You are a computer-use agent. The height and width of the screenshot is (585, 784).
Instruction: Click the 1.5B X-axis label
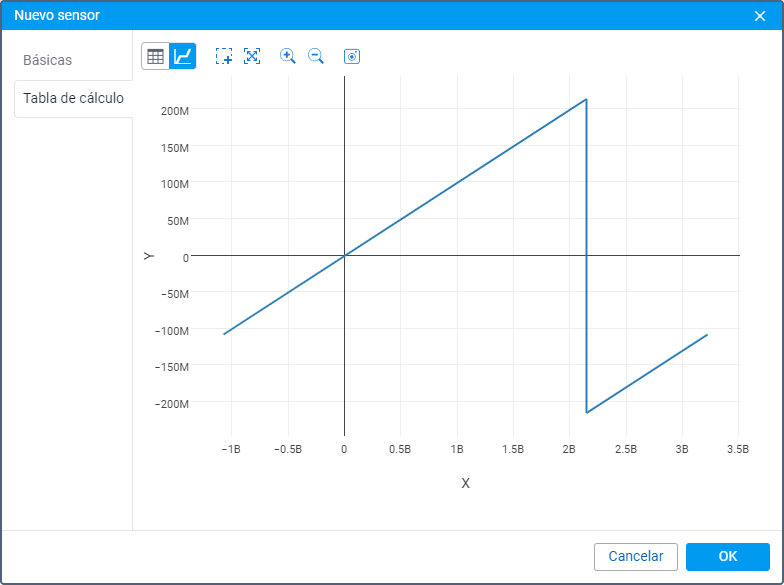coord(513,449)
